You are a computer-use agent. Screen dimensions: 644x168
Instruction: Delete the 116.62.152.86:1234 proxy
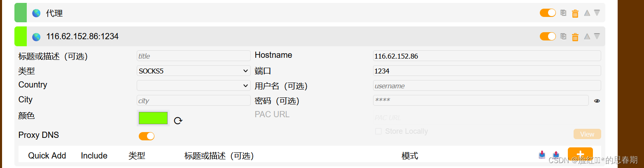(575, 37)
